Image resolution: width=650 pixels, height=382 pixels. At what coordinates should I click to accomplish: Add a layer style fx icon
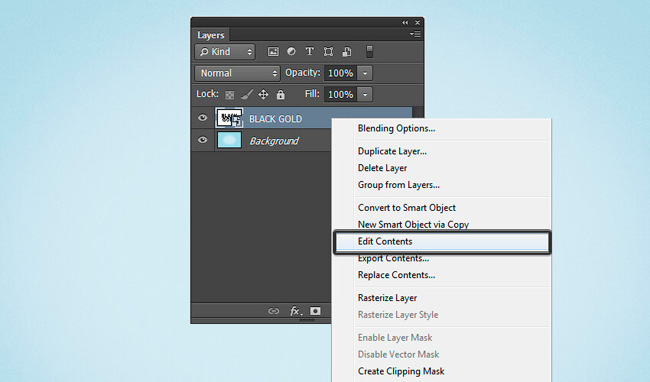(295, 311)
